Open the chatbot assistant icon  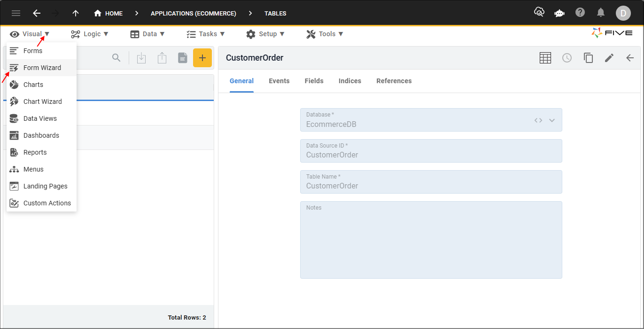click(559, 13)
